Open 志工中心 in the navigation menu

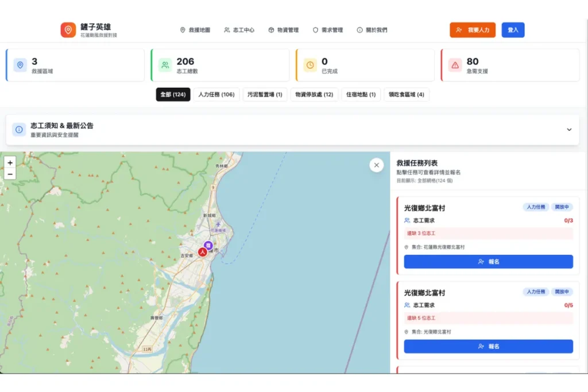click(239, 30)
